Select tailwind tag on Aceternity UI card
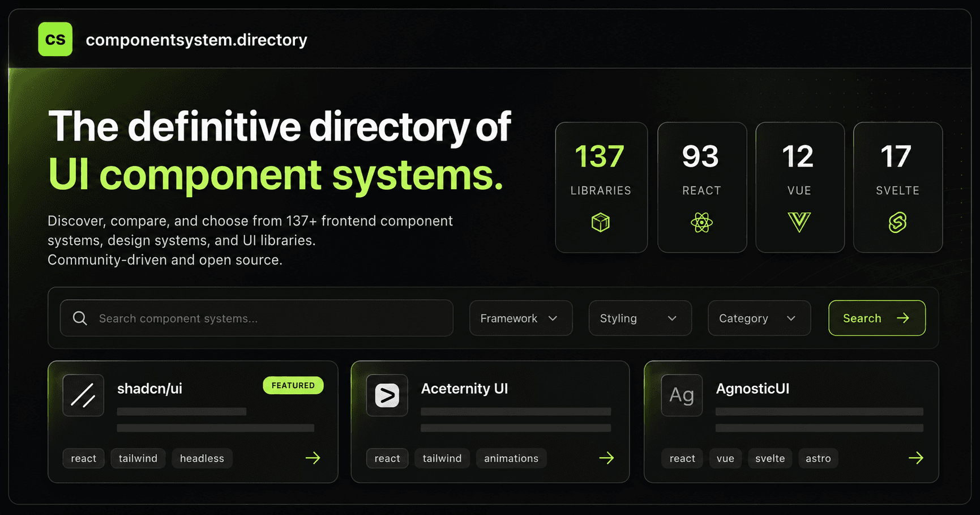 point(442,458)
